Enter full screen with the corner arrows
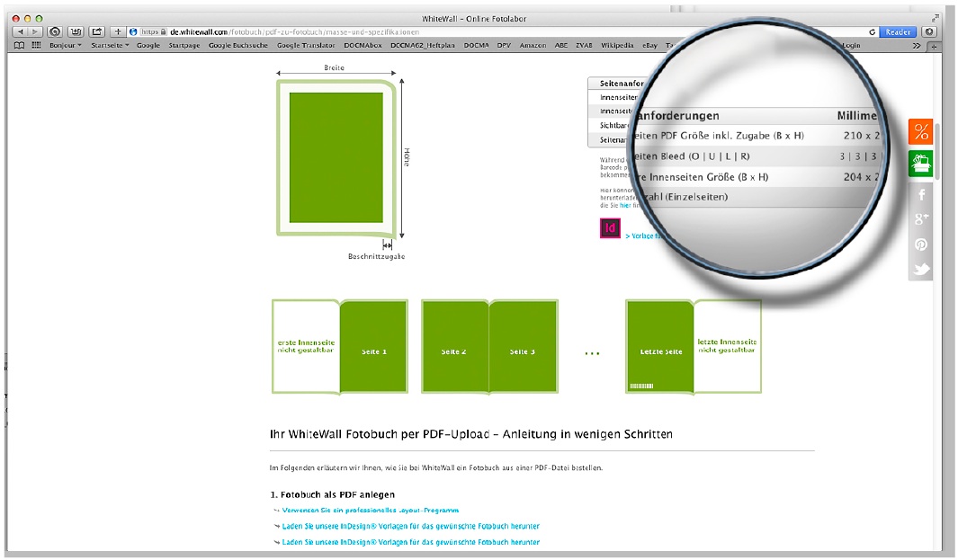Viewport: 958px width, 560px height. pyautogui.click(x=935, y=18)
